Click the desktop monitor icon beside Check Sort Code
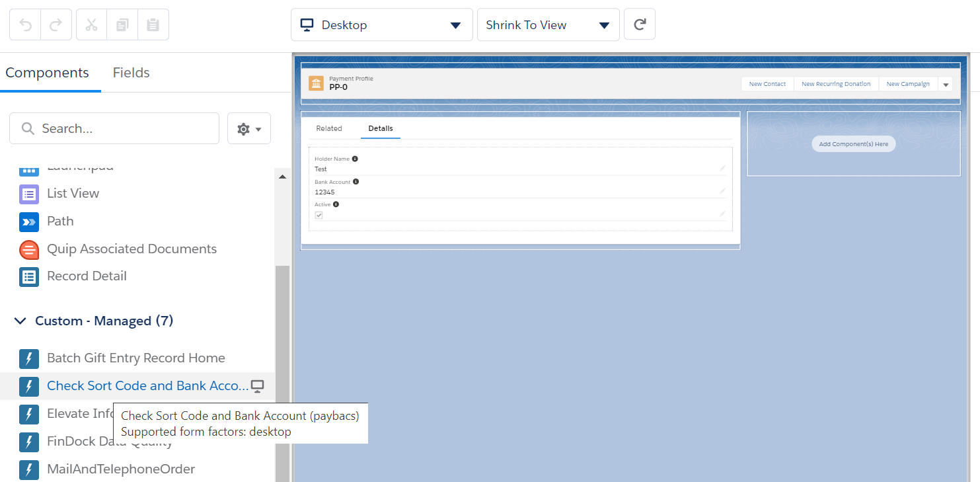This screenshot has height=482, width=980. tap(258, 385)
